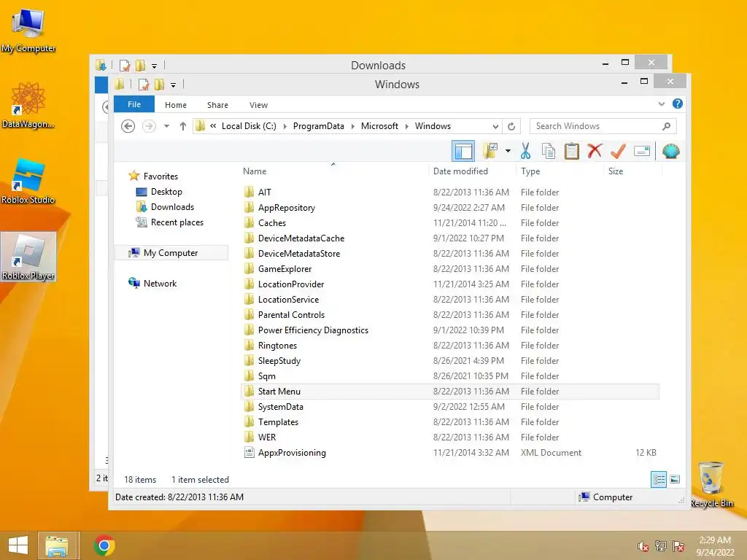Switch to the Home ribbon tab

pyautogui.click(x=175, y=105)
